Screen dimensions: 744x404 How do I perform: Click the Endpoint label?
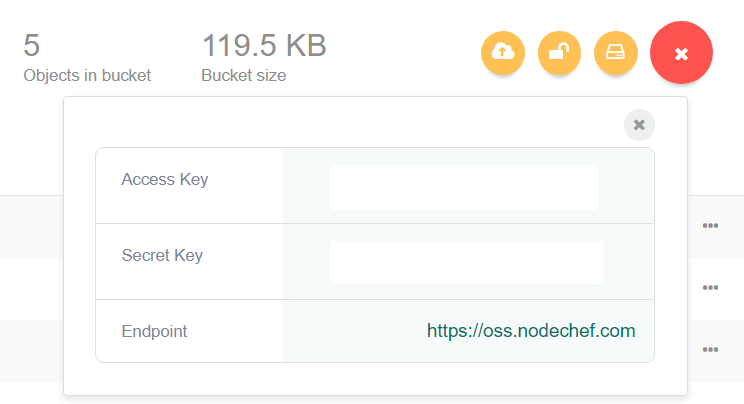pos(154,331)
